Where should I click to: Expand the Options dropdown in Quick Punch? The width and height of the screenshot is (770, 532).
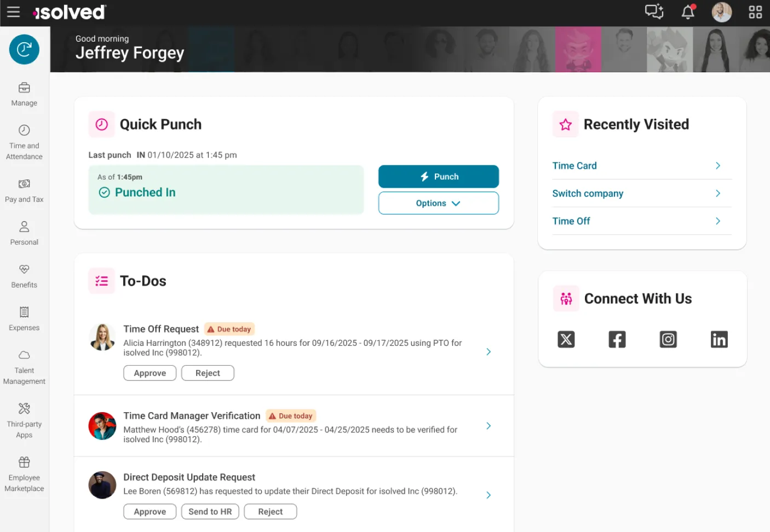click(x=438, y=203)
